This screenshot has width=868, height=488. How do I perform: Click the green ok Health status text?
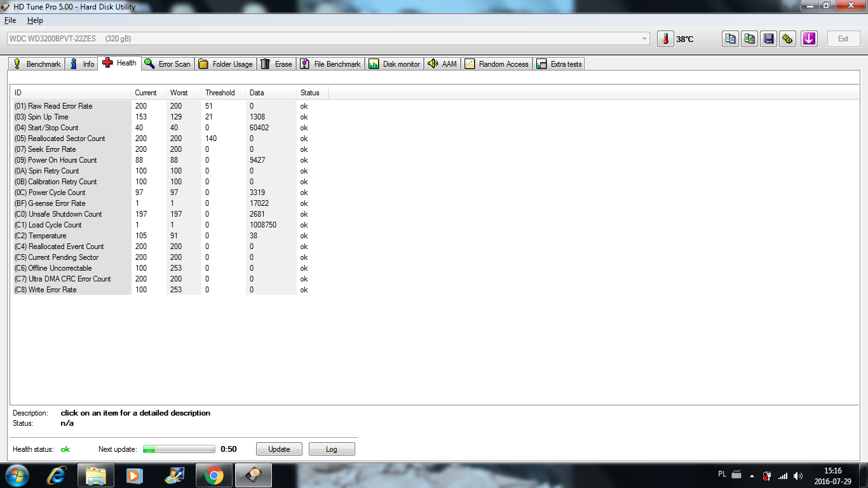pyautogui.click(x=65, y=449)
